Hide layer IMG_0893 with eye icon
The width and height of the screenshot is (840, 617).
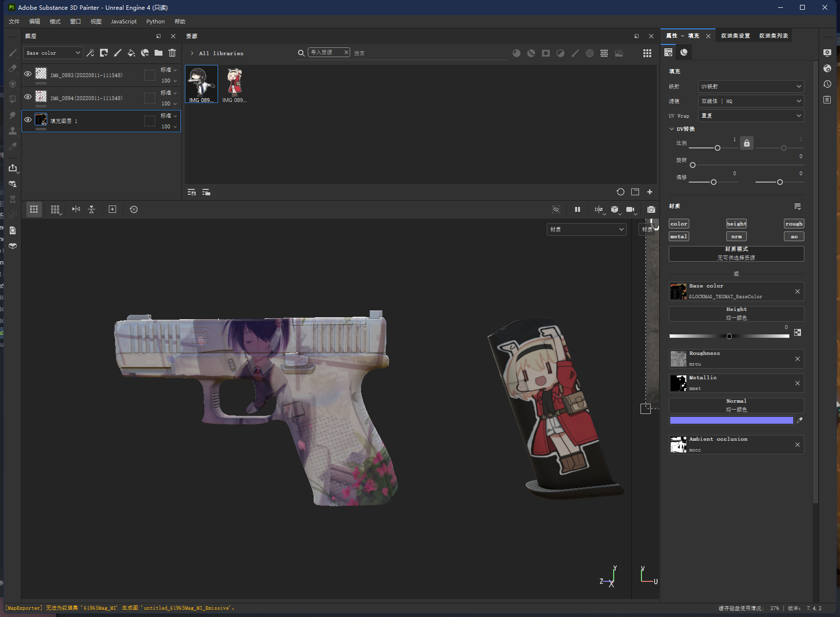pos(28,74)
